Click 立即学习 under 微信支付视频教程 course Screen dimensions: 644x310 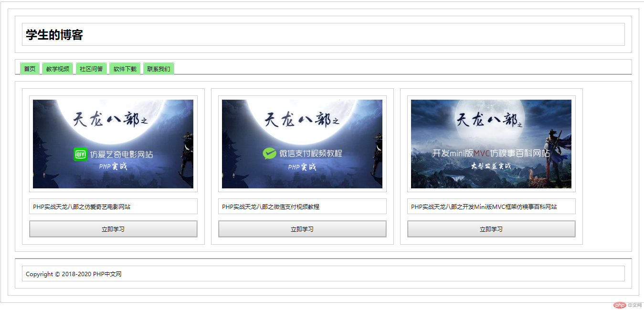pyautogui.click(x=302, y=229)
